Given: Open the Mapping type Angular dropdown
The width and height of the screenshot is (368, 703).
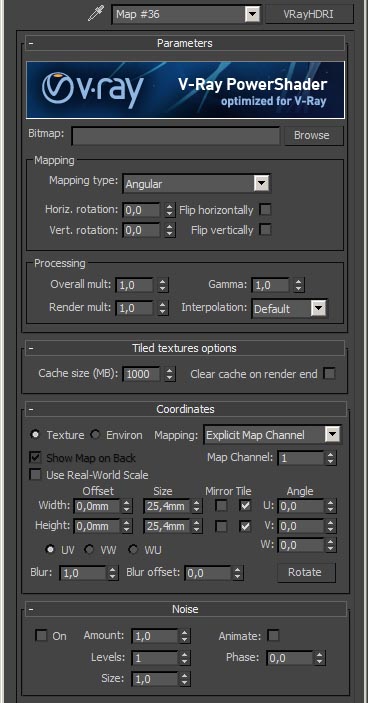Looking at the screenshot, I should click(x=261, y=183).
